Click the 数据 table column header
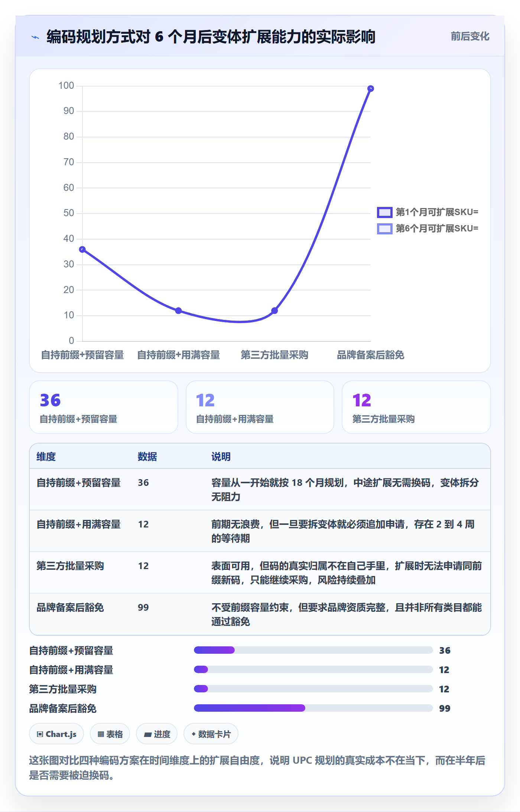 coord(147,457)
